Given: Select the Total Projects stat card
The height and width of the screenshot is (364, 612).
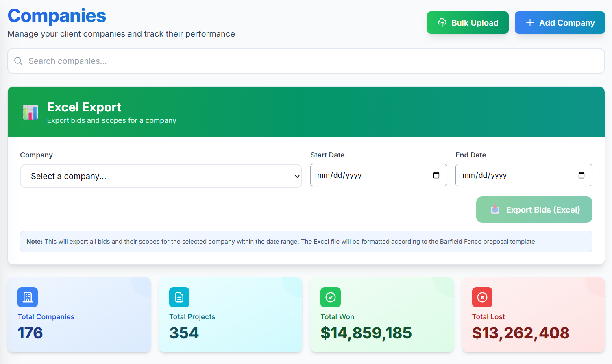Looking at the screenshot, I should (x=231, y=315).
